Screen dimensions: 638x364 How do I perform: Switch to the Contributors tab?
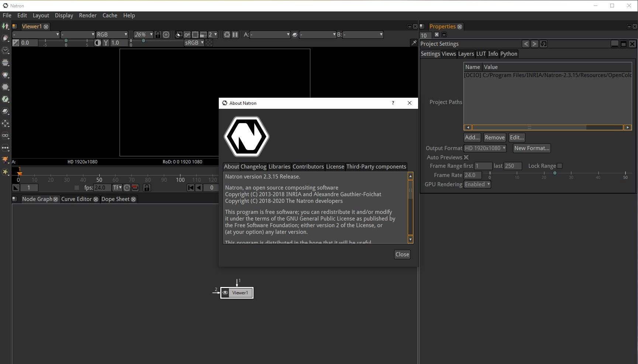308,167
